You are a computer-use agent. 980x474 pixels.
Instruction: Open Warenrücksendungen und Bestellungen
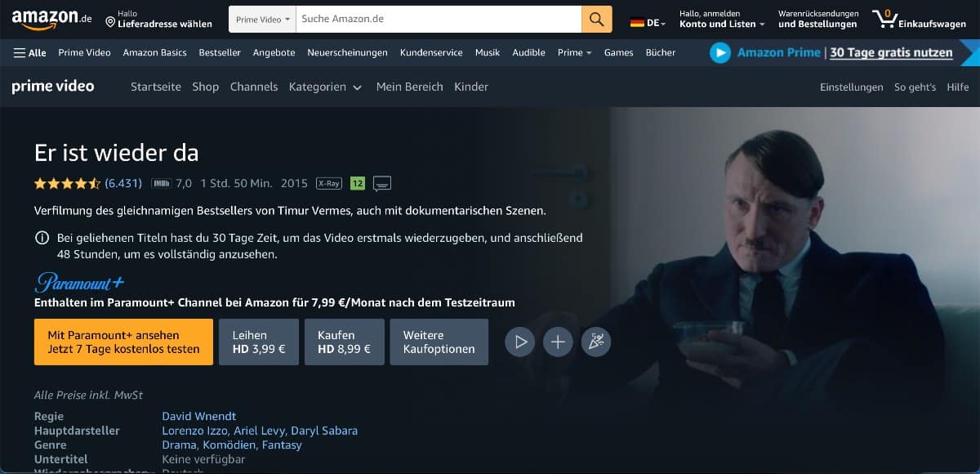(x=818, y=19)
